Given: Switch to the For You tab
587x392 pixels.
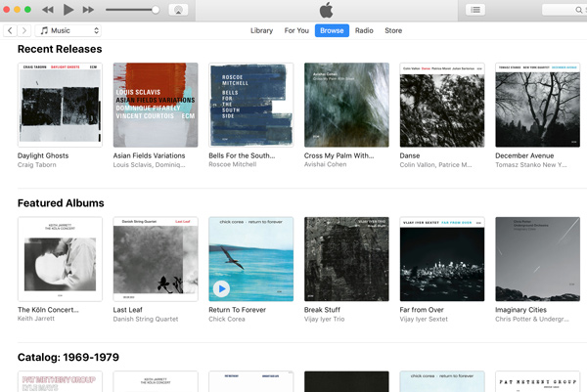Looking at the screenshot, I should point(296,30).
